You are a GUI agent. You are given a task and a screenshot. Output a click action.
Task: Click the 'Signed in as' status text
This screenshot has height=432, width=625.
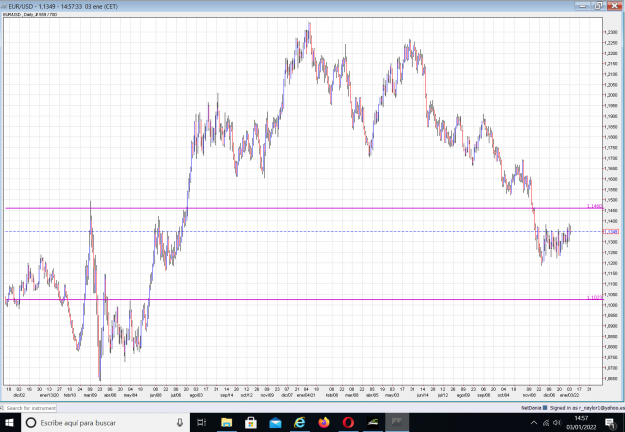587,408
